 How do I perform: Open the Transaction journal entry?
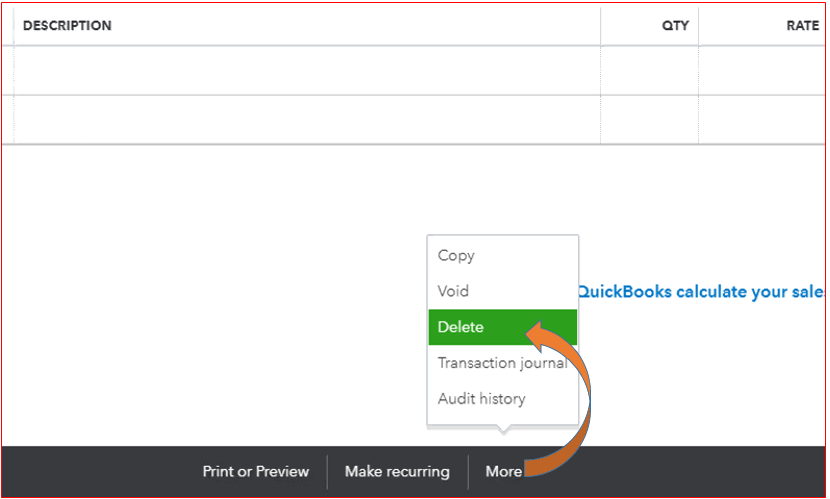pyautogui.click(x=502, y=363)
